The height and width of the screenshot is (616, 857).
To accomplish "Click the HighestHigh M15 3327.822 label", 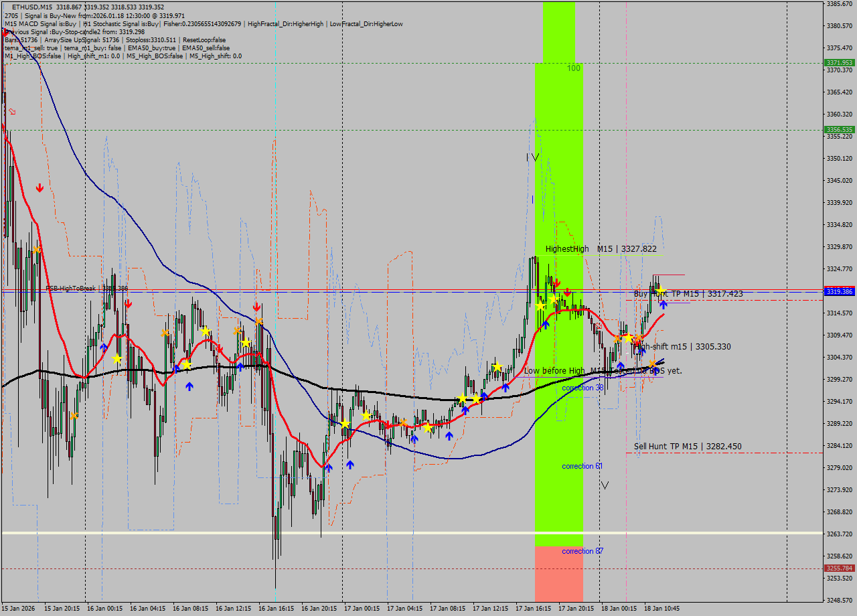I will tap(601, 249).
